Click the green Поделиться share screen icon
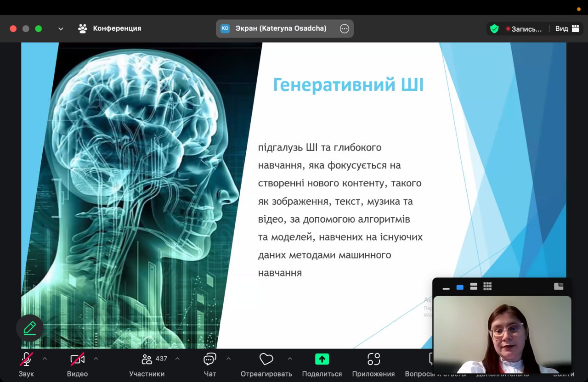Viewport: 588px width, 382px height. [322, 359]
